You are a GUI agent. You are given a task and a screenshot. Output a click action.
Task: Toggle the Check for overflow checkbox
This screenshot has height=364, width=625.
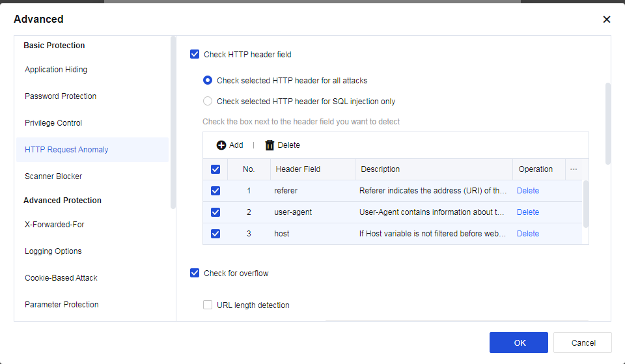(x=195, y=273)
